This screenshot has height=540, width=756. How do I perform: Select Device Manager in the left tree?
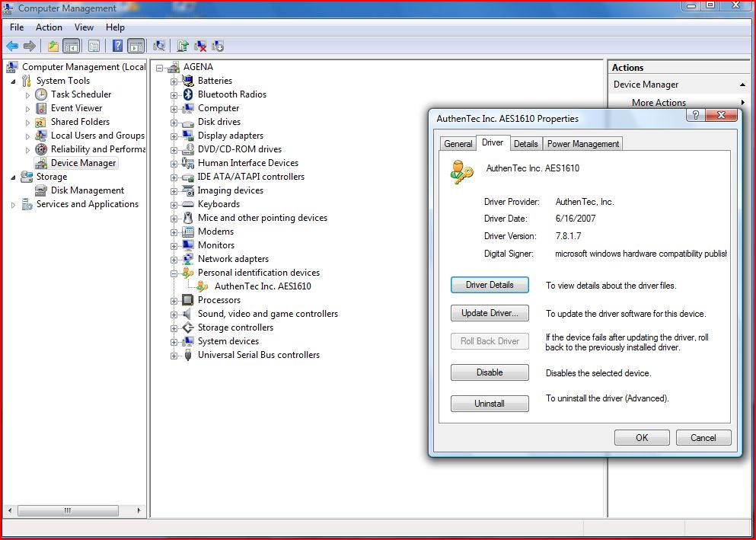coord(84,163)
